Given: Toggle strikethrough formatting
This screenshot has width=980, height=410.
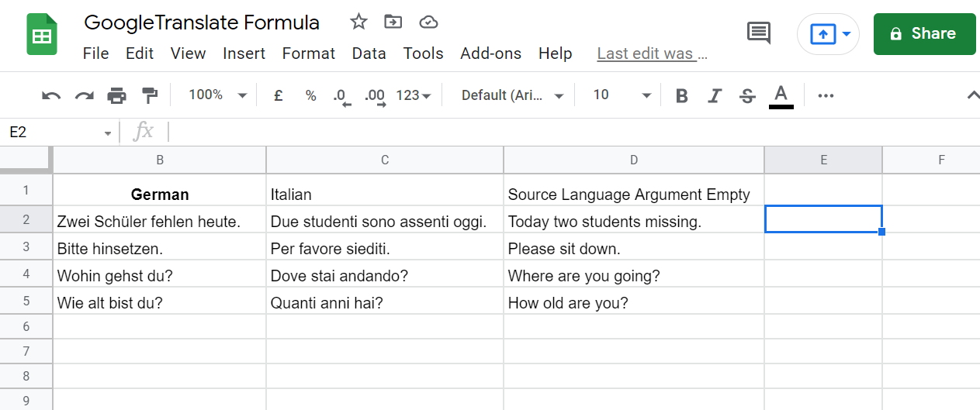Looking at the screenshot, I should 747,95.
